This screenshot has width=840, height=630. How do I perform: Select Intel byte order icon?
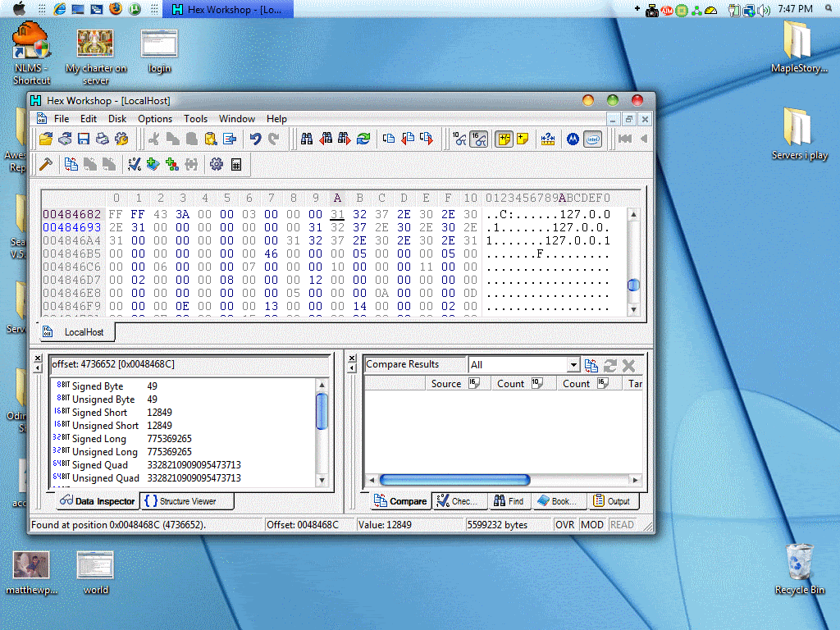(592, 139)
